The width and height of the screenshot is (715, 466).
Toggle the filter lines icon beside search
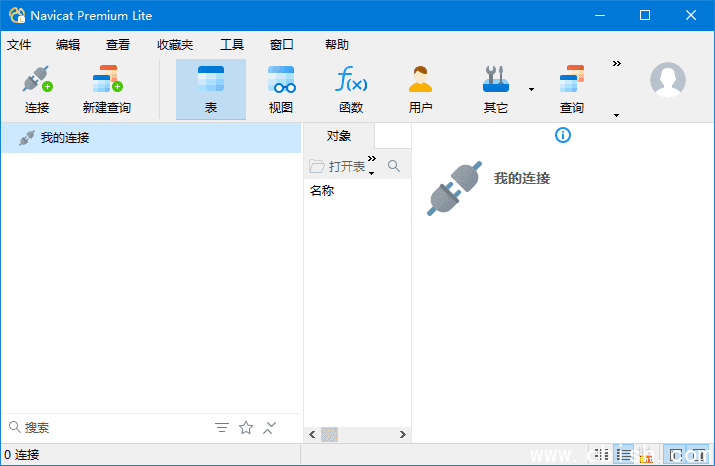[x=222, y=428]
